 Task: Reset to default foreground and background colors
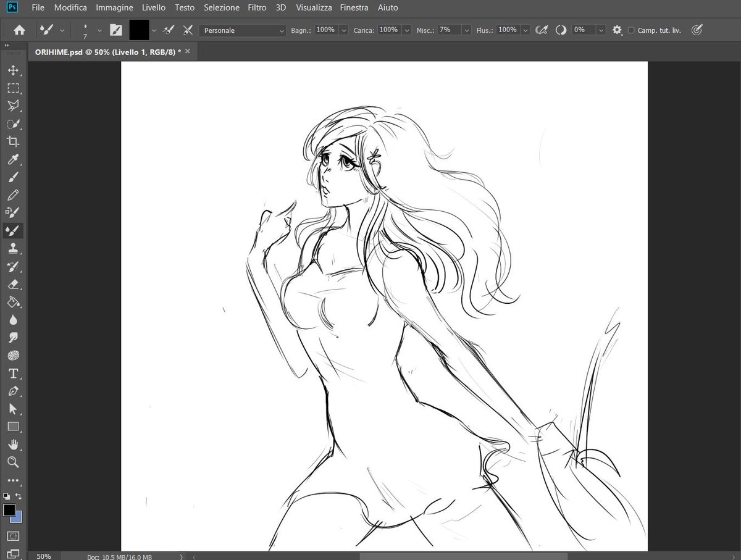point(7,496)
